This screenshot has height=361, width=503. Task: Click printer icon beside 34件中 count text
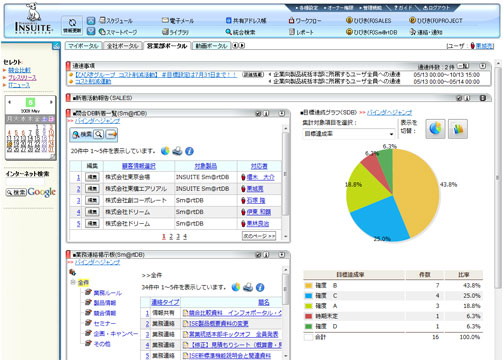point(248,287)
